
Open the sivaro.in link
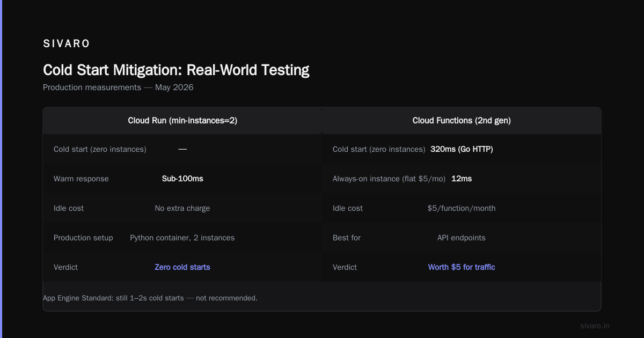point(595,326)
